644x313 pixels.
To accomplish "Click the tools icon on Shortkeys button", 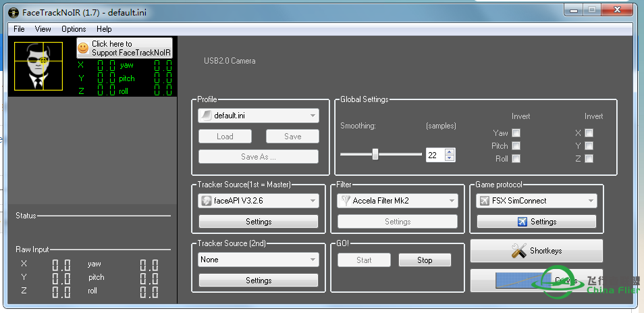I will (518, 251).
